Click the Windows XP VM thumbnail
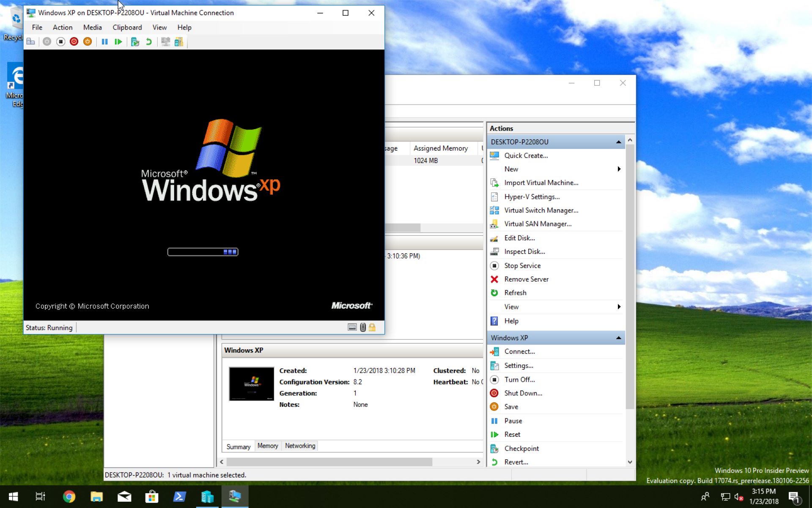Viewport: 812px width, 508px height. point(251,384)
